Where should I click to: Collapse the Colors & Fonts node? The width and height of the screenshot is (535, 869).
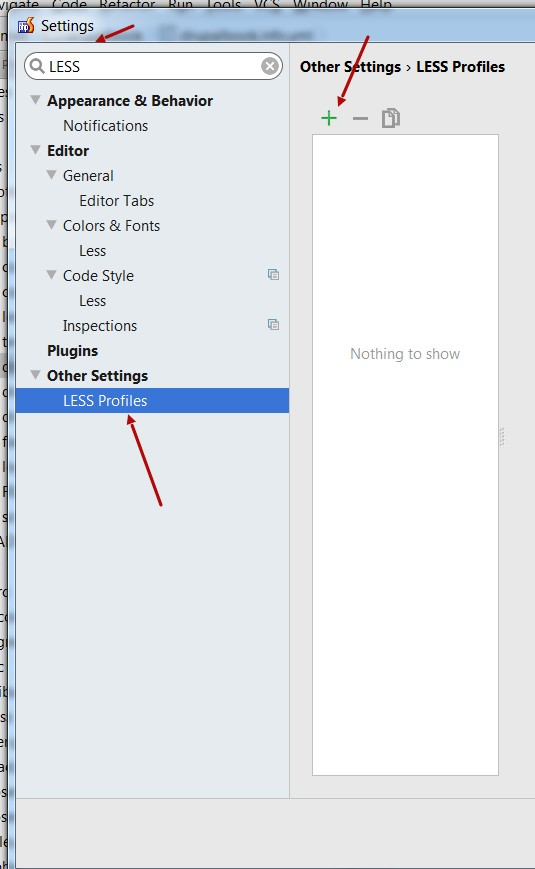(x=52, y=224)
